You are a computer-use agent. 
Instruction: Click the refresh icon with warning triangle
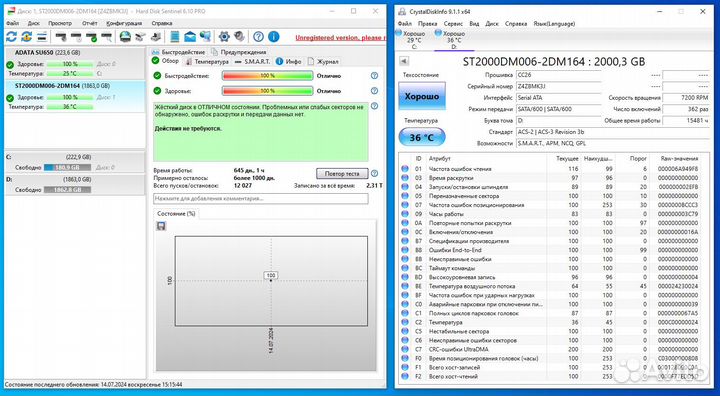(x=27, y=37)
